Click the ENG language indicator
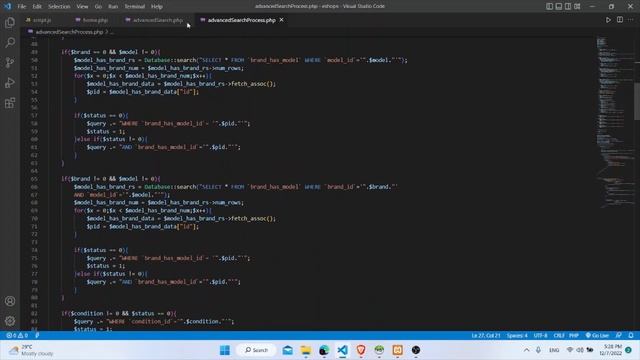640x360 pixels. [554, 350]
